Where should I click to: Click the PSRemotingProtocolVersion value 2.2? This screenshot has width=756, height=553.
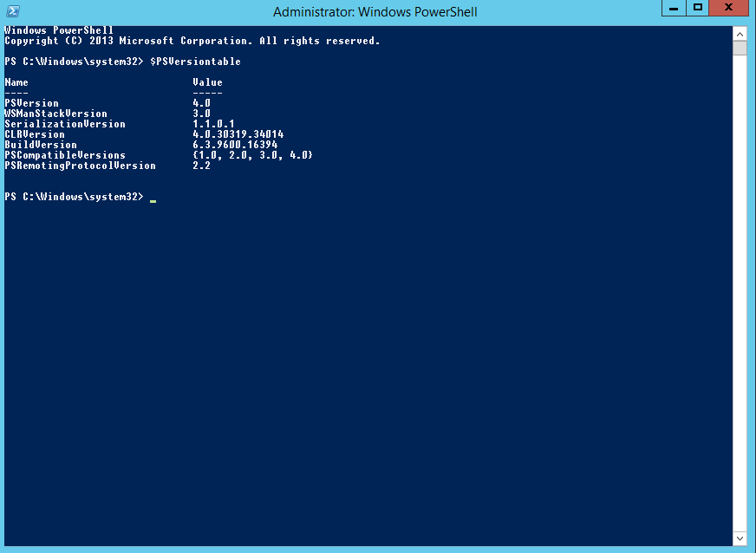201,166
